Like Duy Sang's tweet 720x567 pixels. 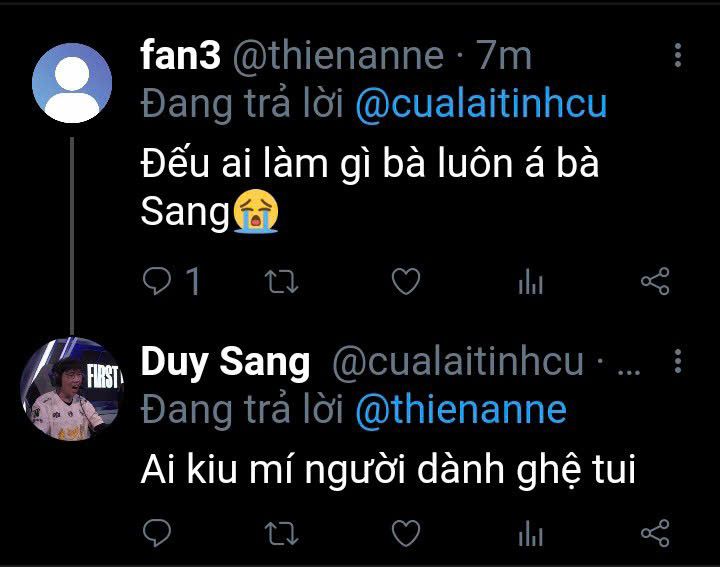405,533
